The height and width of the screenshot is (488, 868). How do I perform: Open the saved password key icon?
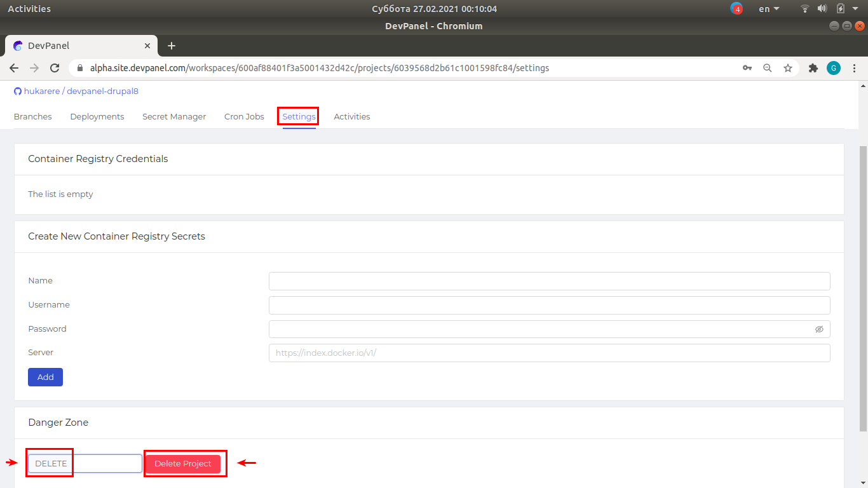(x=747, y=68)
